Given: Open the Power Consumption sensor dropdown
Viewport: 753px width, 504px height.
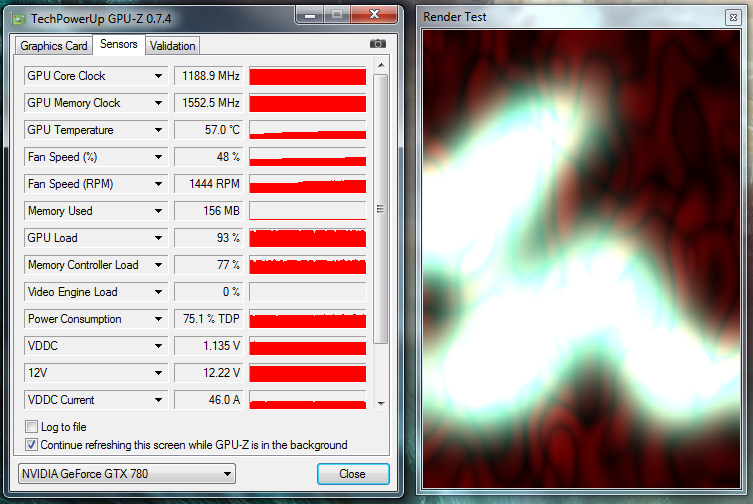Looking at the screenshot, I should [158, 319].
